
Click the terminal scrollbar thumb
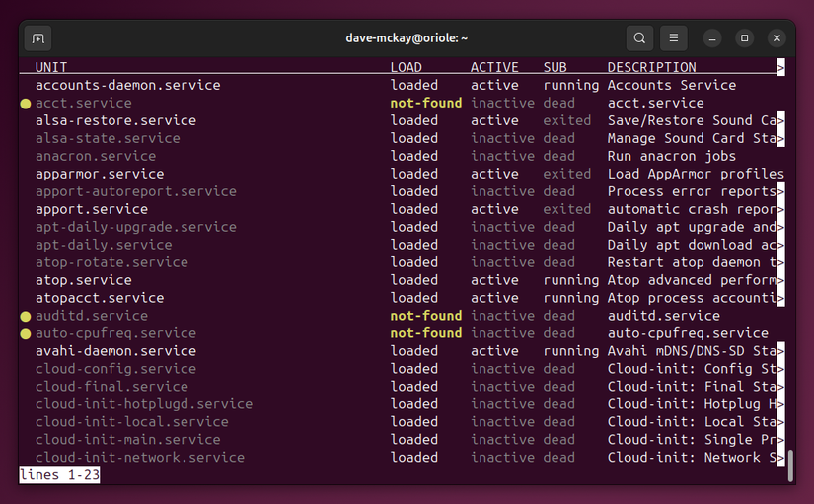(x=790, y=466)
